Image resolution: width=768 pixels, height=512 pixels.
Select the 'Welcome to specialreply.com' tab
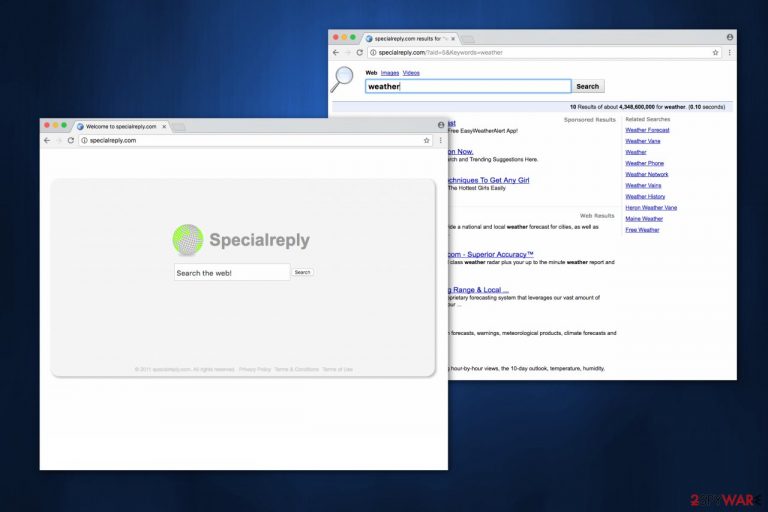point(120,126)
